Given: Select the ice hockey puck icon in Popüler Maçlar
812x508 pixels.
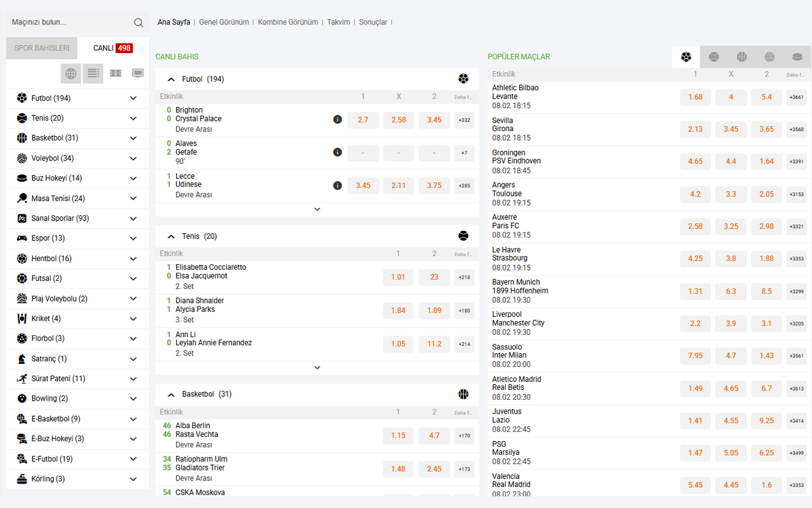Looking at the screenshot, I should click(x=797, y=57).
